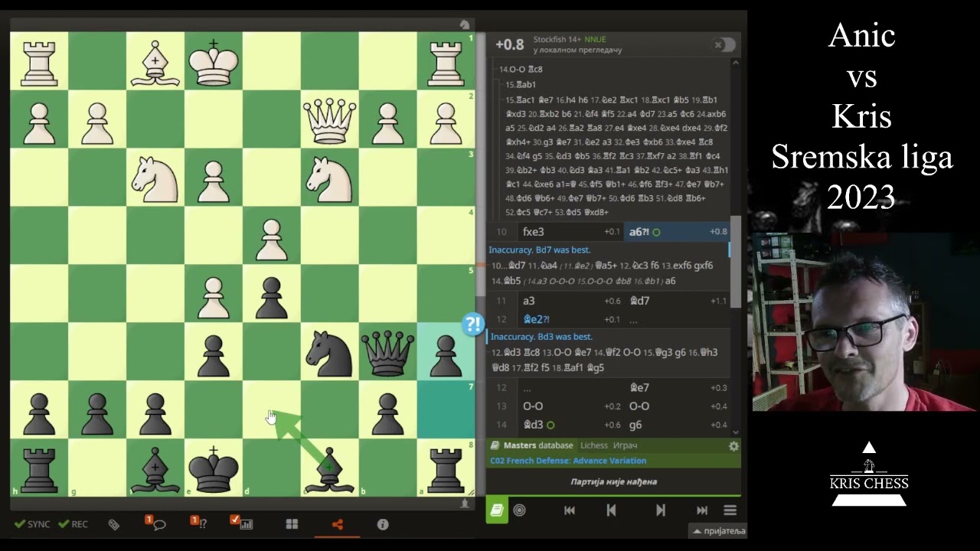Toggle the opening explorer book icon
Viewport: 980px width, 551px height.
point(497,510)
